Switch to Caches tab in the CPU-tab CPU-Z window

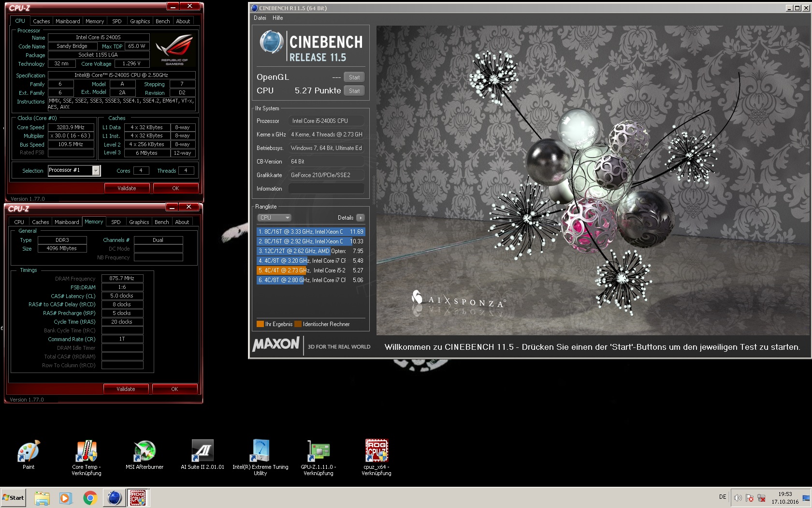pyautogui.click(x=41, y=21)
